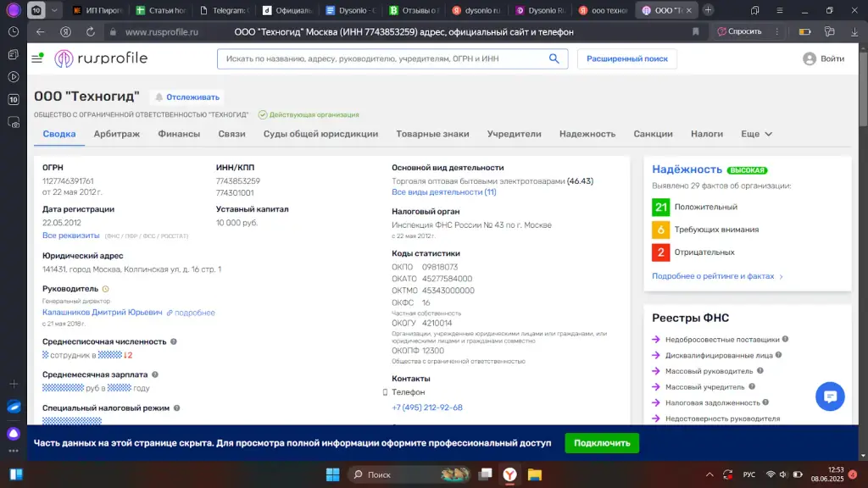The height and width of the screenshot is (488, 868).
Task: Reload the current page
Action: (x=90, y=32)
